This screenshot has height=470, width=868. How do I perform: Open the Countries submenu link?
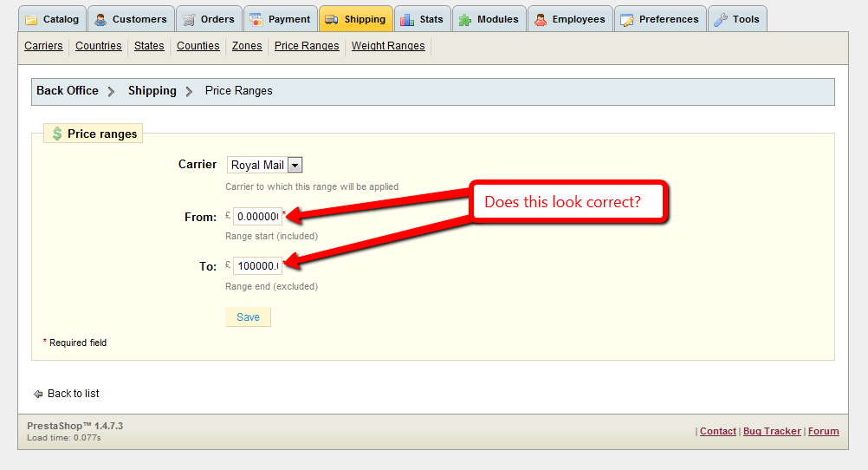pyautogui.click(x=99, y=46)
